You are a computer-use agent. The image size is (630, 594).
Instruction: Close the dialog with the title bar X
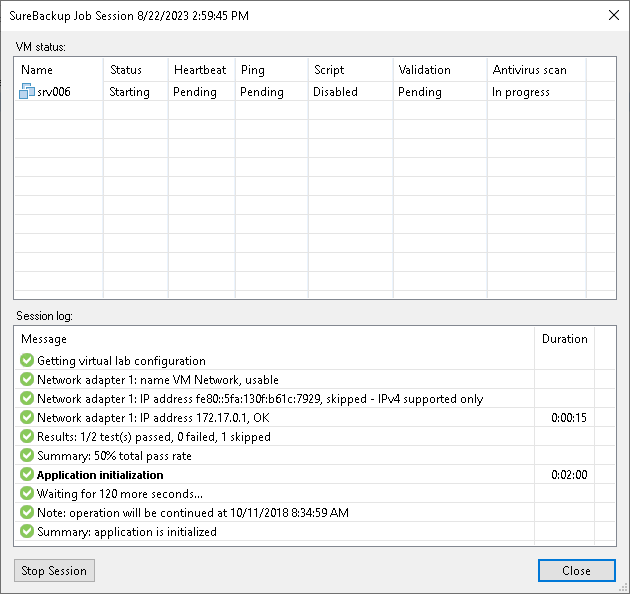(614, 15)
